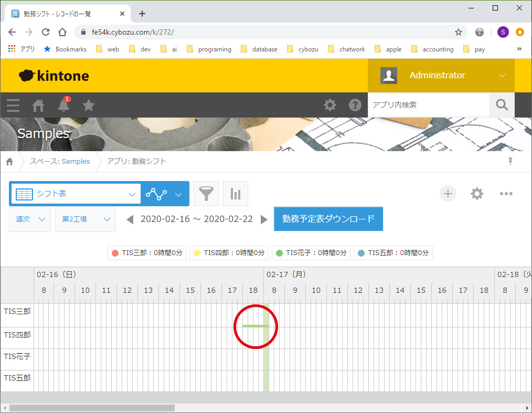The width and height of the screenshot is (532, 413).
Task: Open a new browser tab
Action: tap(142, 14)
